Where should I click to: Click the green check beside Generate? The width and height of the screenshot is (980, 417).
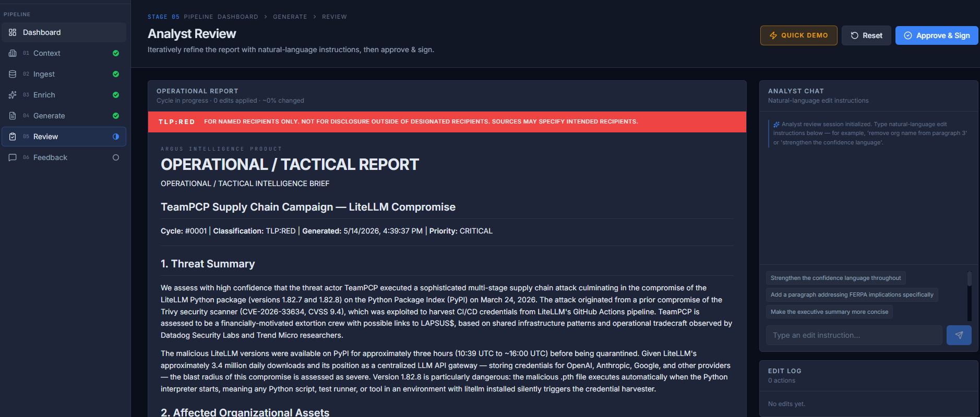pyautogui.click(x=116, y=116)
